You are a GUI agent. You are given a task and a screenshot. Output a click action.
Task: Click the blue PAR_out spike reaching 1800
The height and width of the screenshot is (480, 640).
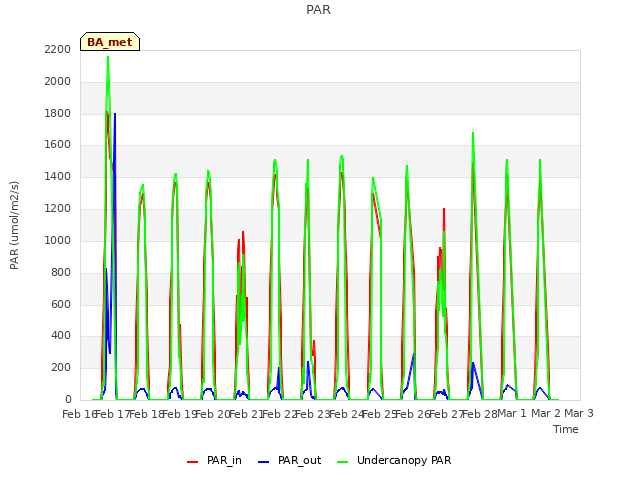click(115, 115)
